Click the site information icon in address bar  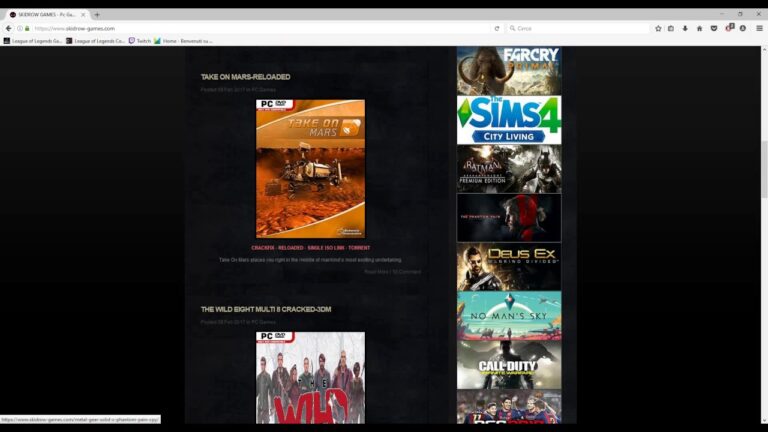coord(20,28)
